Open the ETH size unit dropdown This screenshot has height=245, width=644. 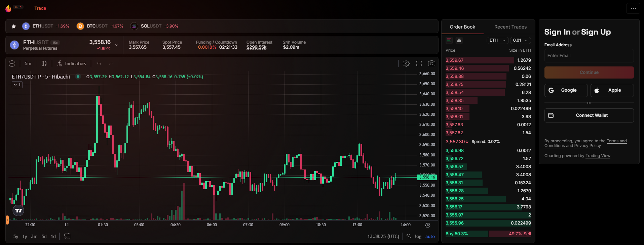498,40
